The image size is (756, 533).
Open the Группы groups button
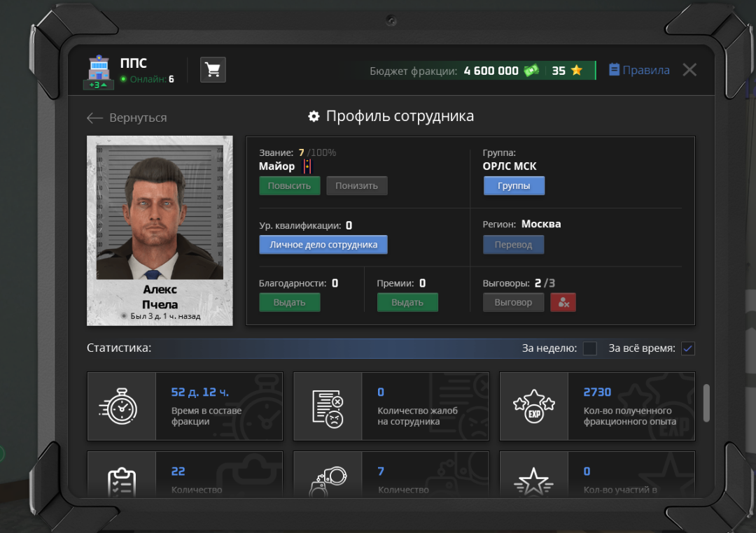[514, 185]
